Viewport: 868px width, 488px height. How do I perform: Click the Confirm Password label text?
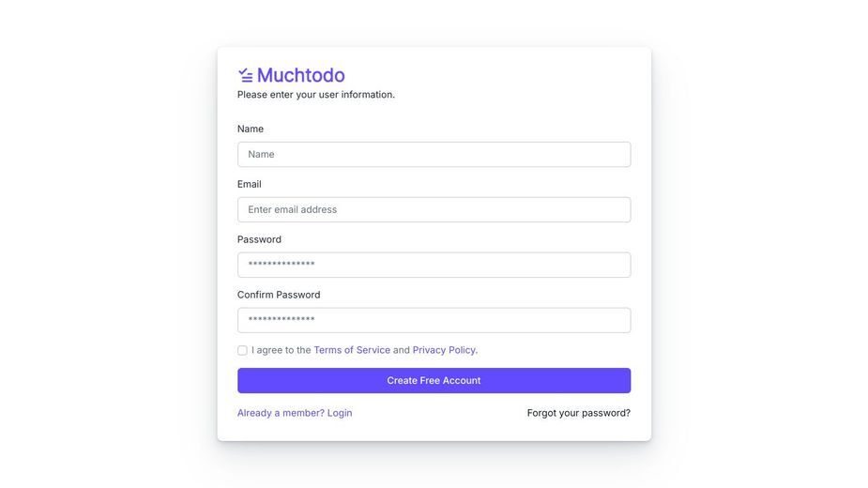click(x=279, y=295)
